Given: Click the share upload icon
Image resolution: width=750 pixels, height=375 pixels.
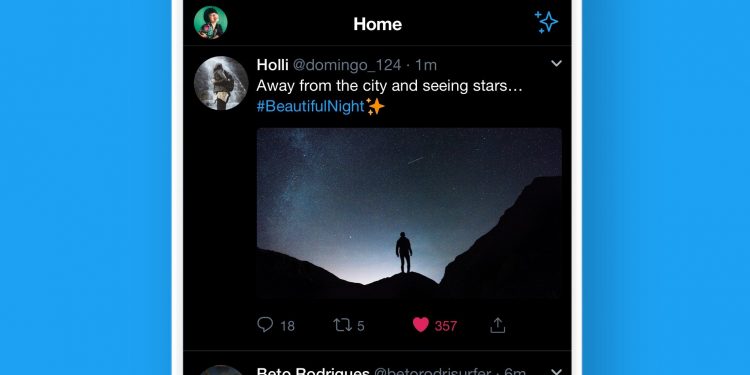Looking at the screenshot, I should pyautogui.click(x=497, y=325).
